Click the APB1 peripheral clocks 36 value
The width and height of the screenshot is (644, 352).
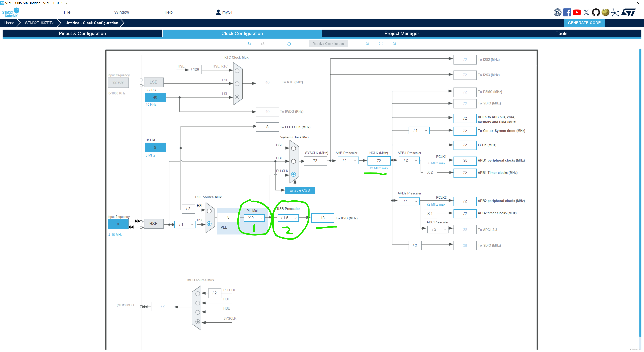pos(465,161)
